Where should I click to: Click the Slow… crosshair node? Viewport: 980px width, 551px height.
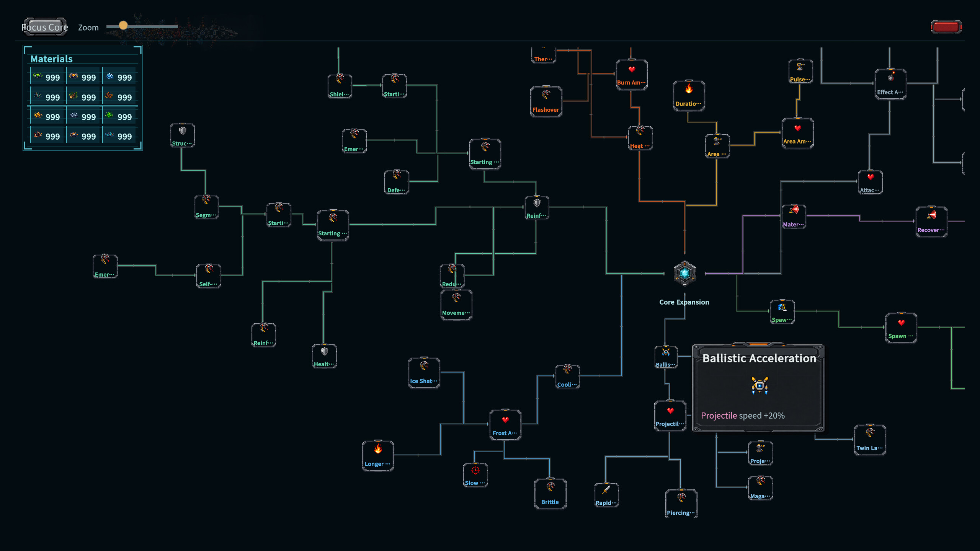[475, 475]
